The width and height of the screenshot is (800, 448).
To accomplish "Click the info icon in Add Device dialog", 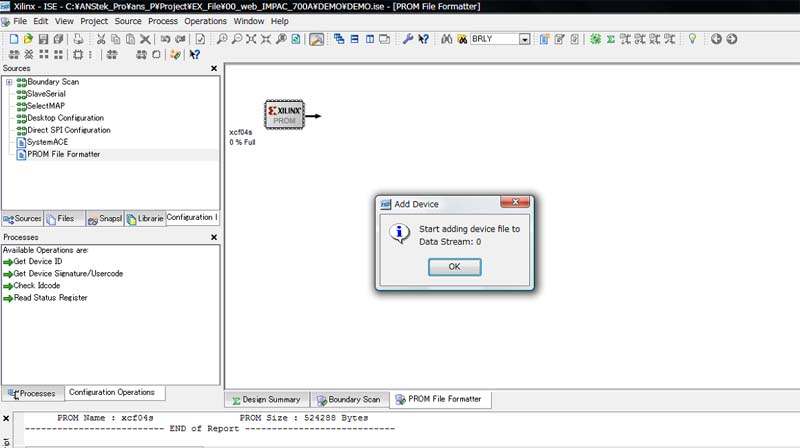I will [399, 233].
